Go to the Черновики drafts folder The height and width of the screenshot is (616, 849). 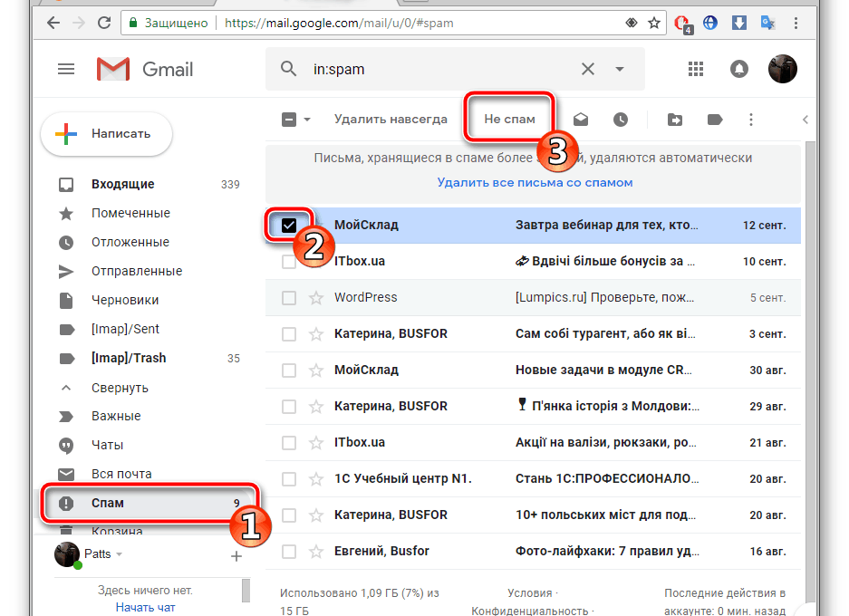(x=124, y=300)
